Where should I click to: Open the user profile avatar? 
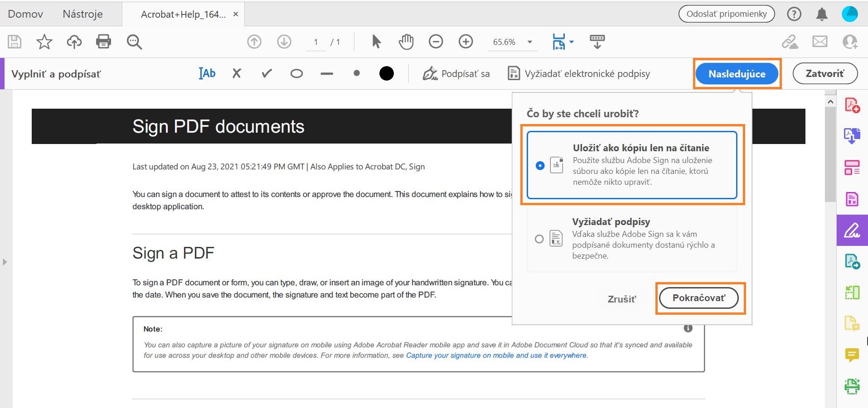[x=850, y=14]
